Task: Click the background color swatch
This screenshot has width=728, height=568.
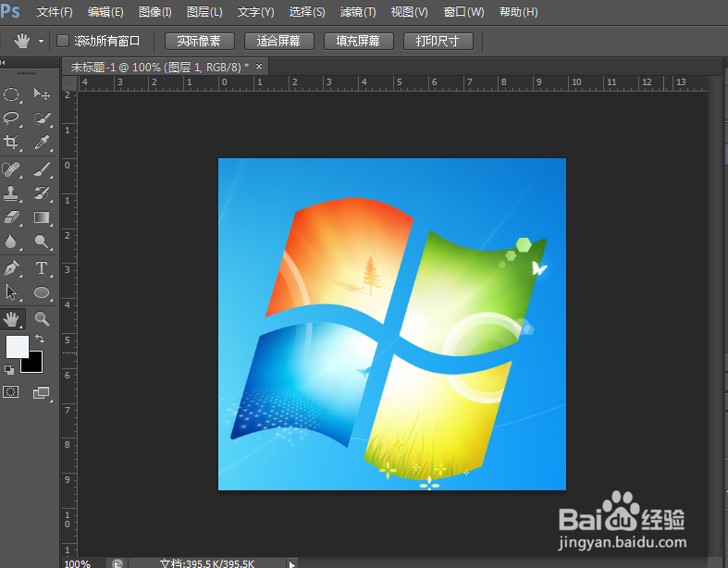Action: point(34,364)
